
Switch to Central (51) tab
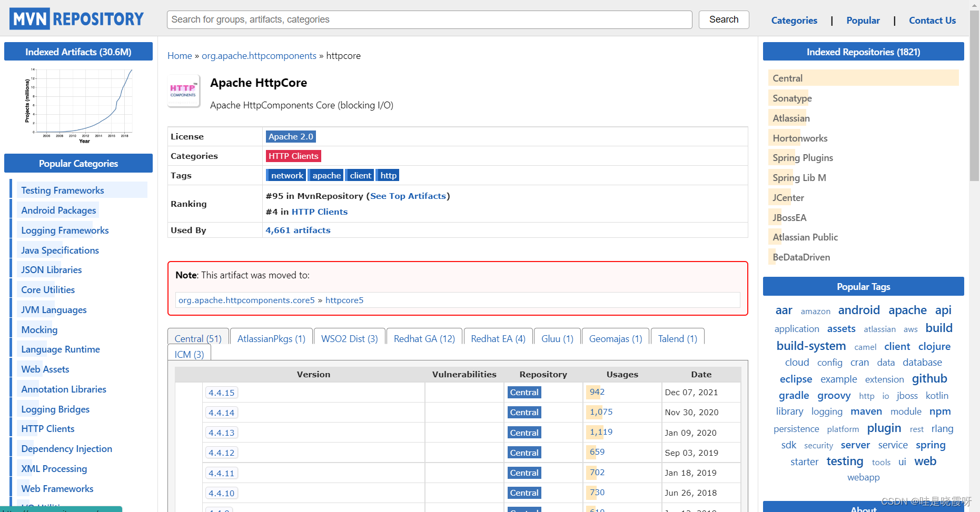coord(198,338)
